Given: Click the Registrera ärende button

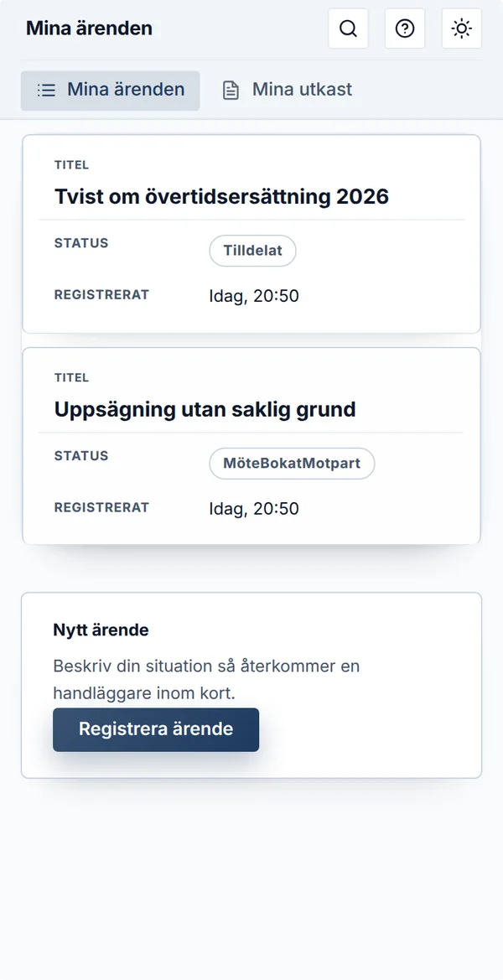Looking at the screenshot, I should pyautogui.click(x=156, y=729).
